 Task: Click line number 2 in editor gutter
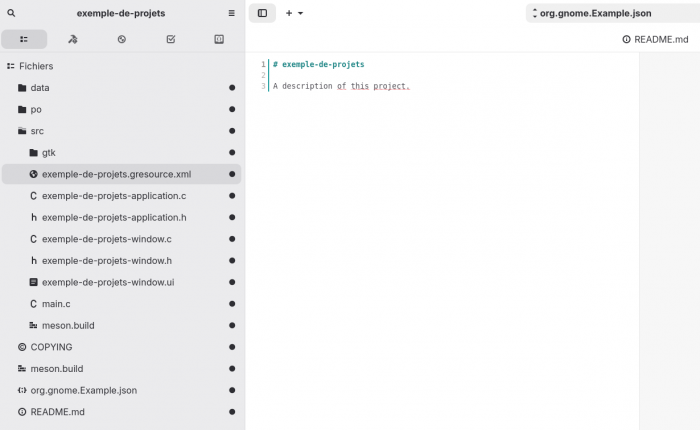263,75
